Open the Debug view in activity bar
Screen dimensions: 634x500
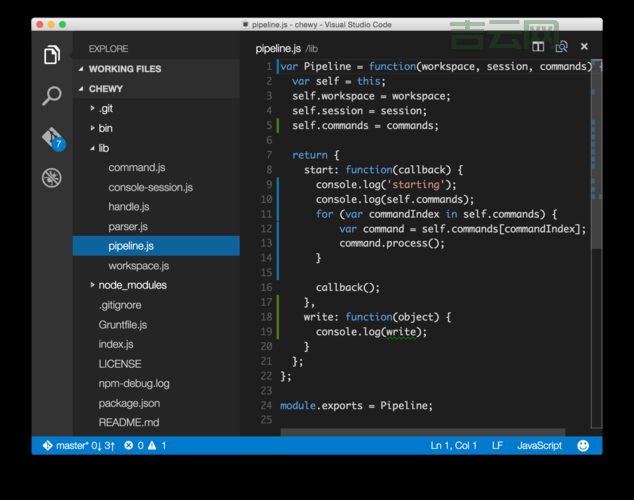(52, 178)
